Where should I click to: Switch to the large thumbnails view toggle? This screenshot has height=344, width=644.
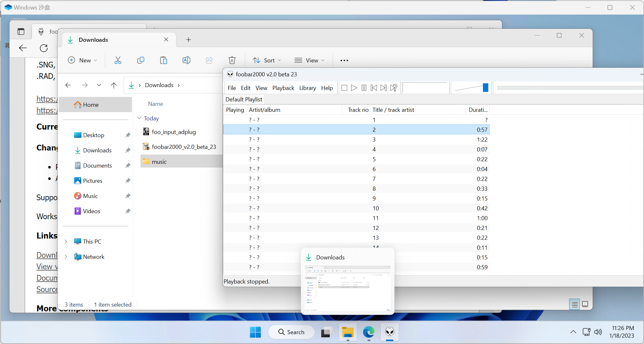click(585, 304)
